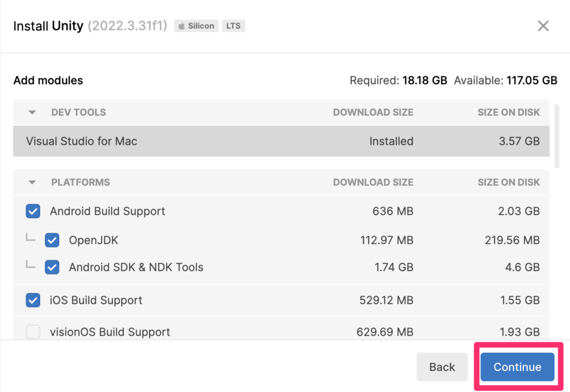Go back with the Back button
This screenshot has width=570, height=392.
pyautogui.click(x=442, y=367)
